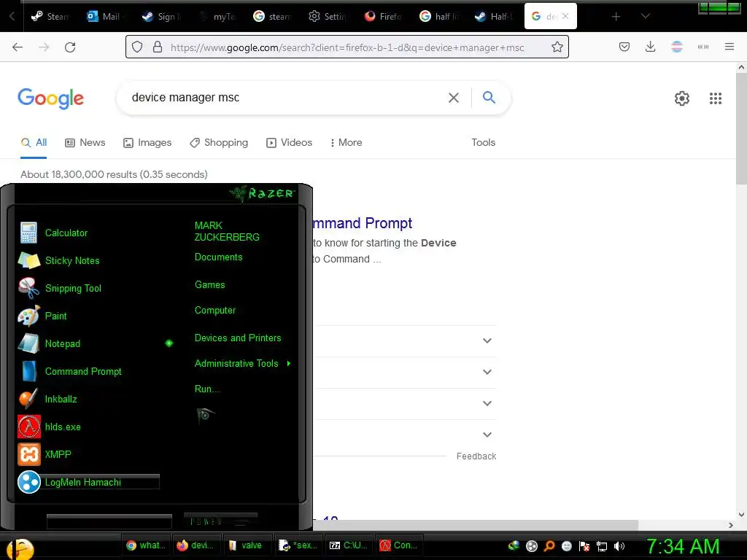The width and height of the screenshot is (747, 560).
Task: Expand the Administrative Tools submenu
Action: [242, 363]
